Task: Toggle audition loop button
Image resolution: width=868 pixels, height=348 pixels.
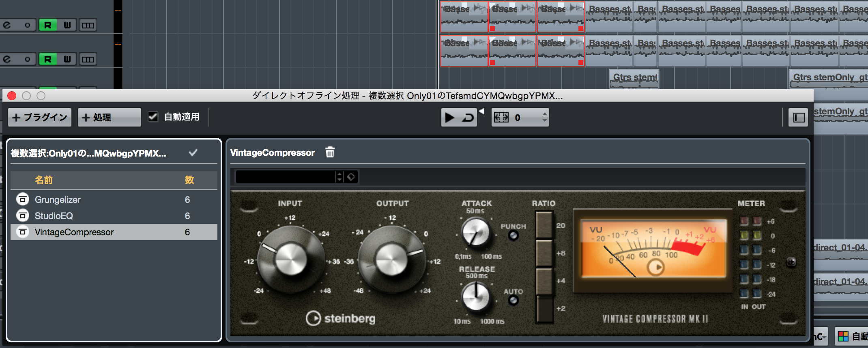Action: click(x=468, y=118)
